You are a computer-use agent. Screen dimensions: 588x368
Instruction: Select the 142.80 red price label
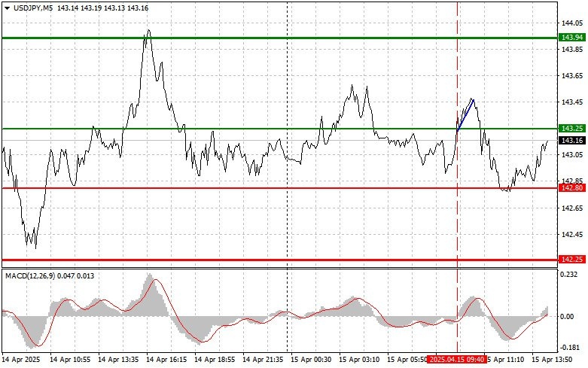pyautogui.click(x=572, y=188)
